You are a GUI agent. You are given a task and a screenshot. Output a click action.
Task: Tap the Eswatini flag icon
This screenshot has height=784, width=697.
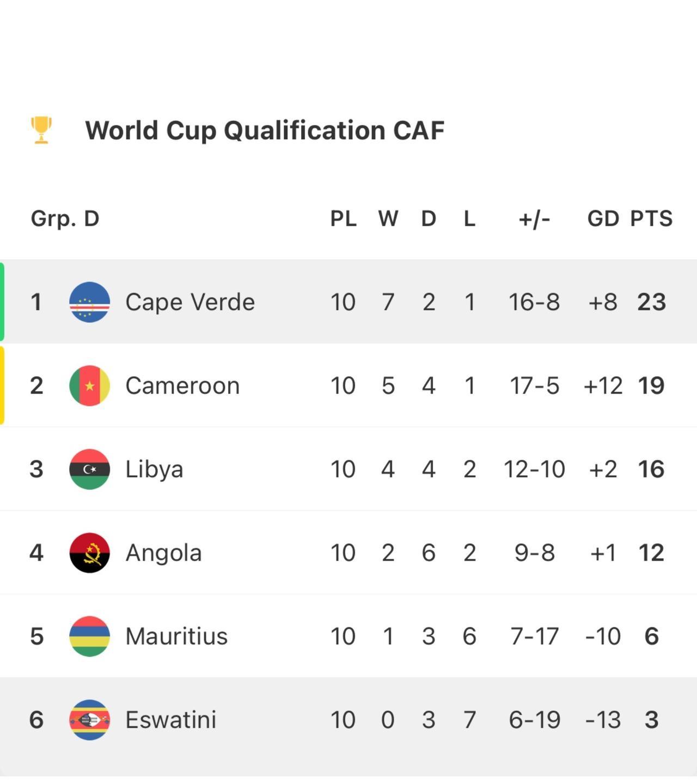pyautogui.click(x=90, y=720)
